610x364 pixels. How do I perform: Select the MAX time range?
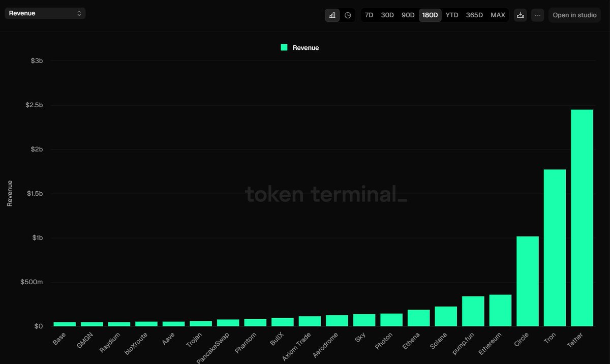coord(498,15)
